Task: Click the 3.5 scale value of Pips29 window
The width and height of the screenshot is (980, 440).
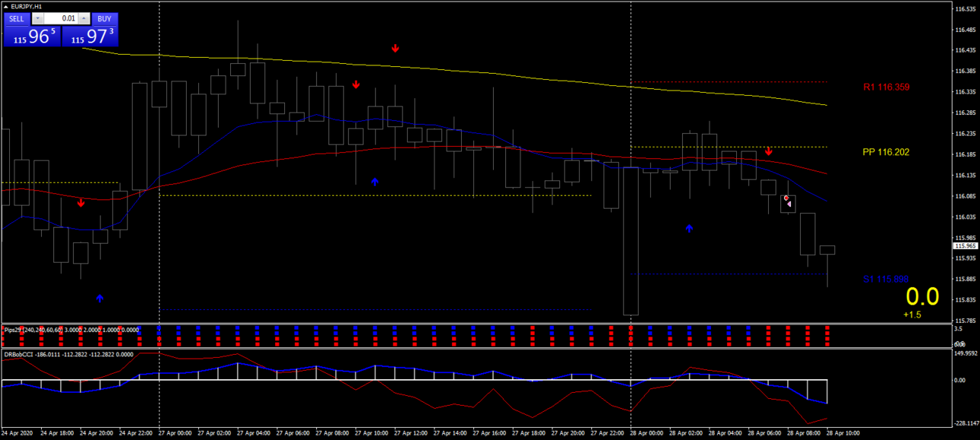Action: (x=959, y=329)
